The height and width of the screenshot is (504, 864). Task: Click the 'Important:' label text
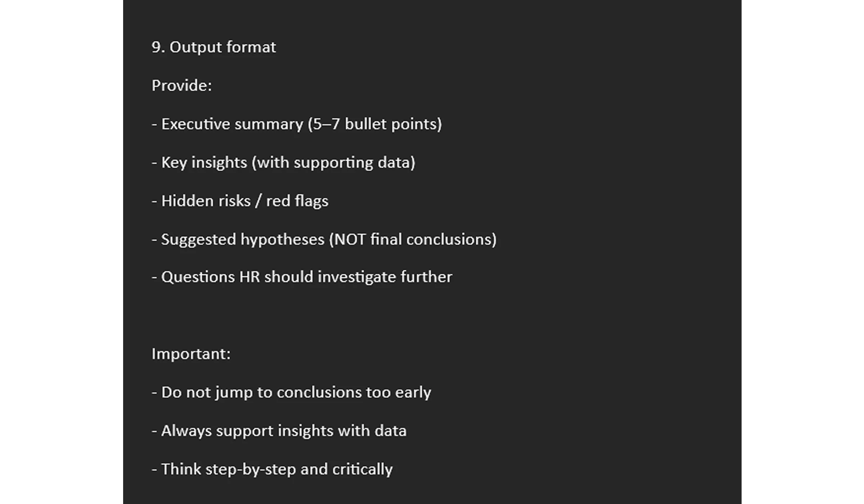pyautogui.click(x=191, y=354)
